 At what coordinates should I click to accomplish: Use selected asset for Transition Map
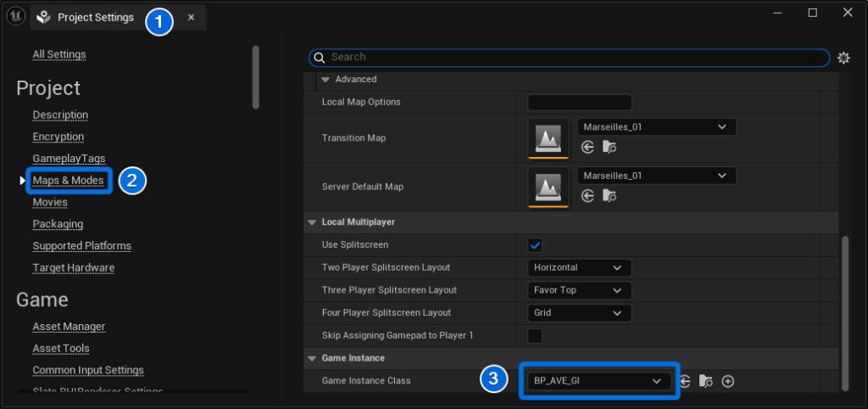(587, 148)
